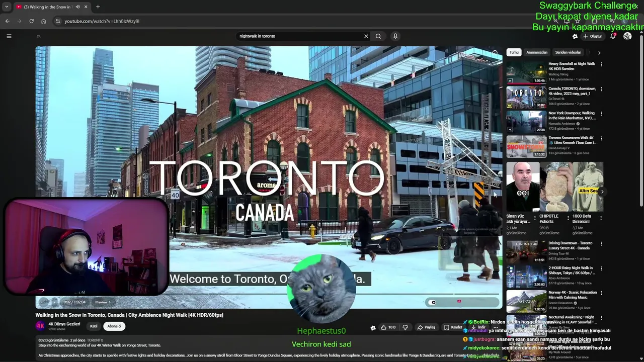The image size is (644, 362).
Task: Subscribe using the Abone ol button
Action: click(114, 326)
